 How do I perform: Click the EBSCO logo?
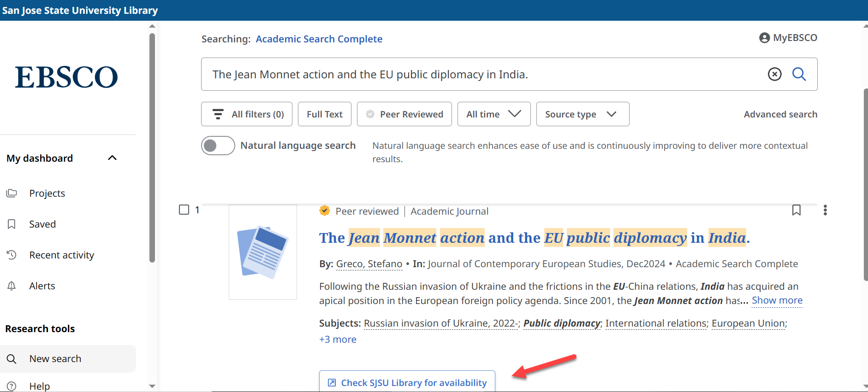coord(66,77)
